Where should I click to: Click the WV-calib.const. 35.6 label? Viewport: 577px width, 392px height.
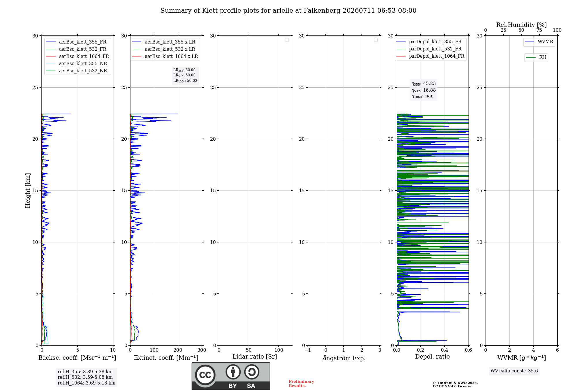point(514,371)
